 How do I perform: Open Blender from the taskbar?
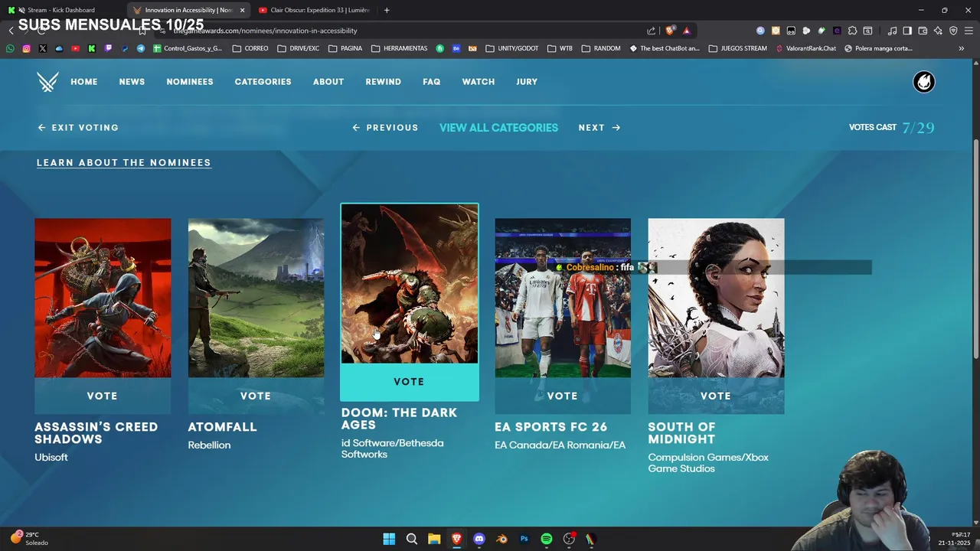point(501,539)
